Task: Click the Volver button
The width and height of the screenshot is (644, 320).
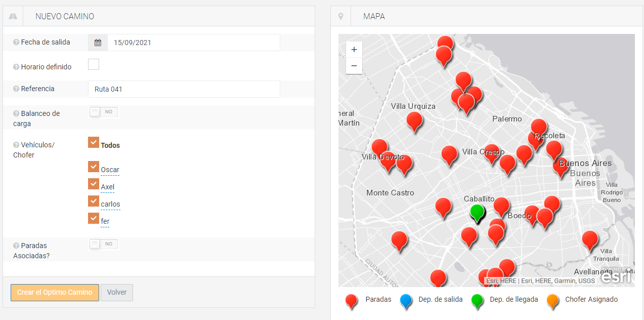Action: tap(117, 292)
